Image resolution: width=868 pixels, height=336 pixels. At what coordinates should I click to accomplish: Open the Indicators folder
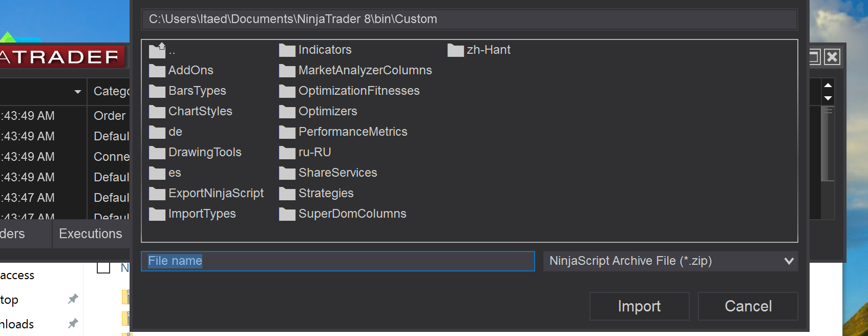pyautogui.click(x=315, y=50)
